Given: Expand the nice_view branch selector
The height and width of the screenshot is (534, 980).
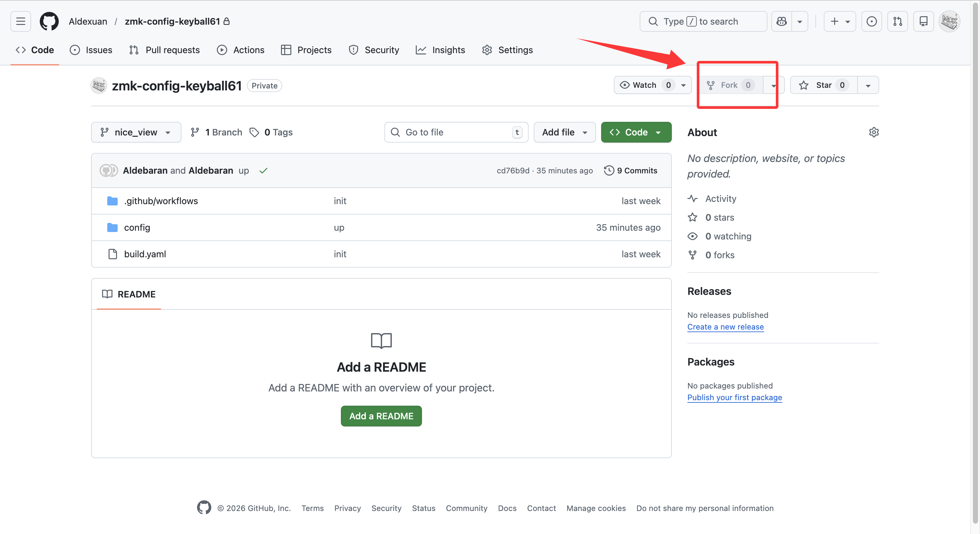Looking at the screenshot, I should (x=136, y=132).
